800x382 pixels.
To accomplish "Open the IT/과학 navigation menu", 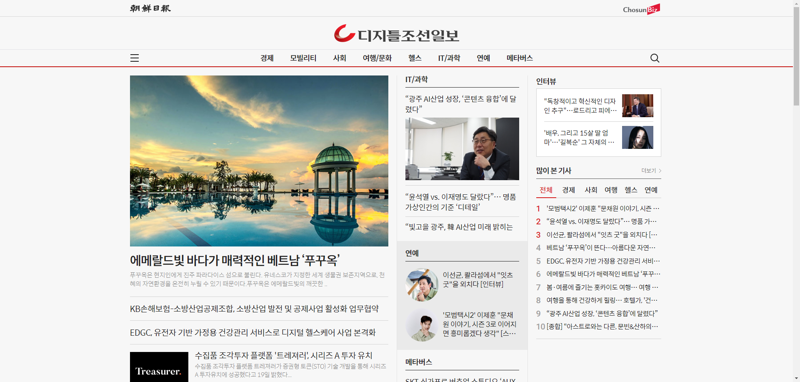I will [x=449, y=58].
